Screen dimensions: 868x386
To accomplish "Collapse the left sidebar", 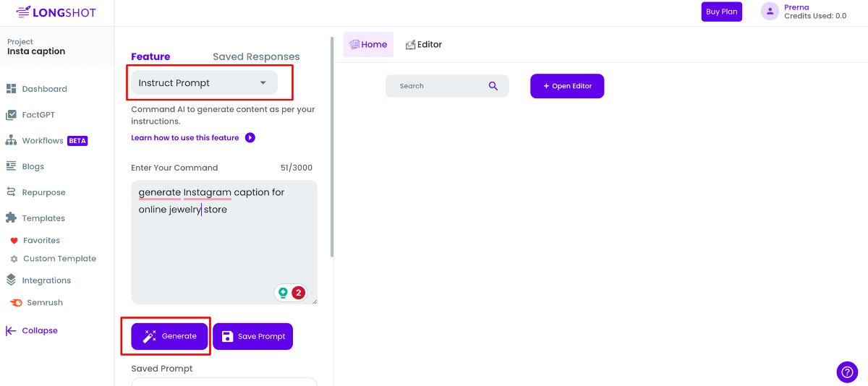I will 33,330.
